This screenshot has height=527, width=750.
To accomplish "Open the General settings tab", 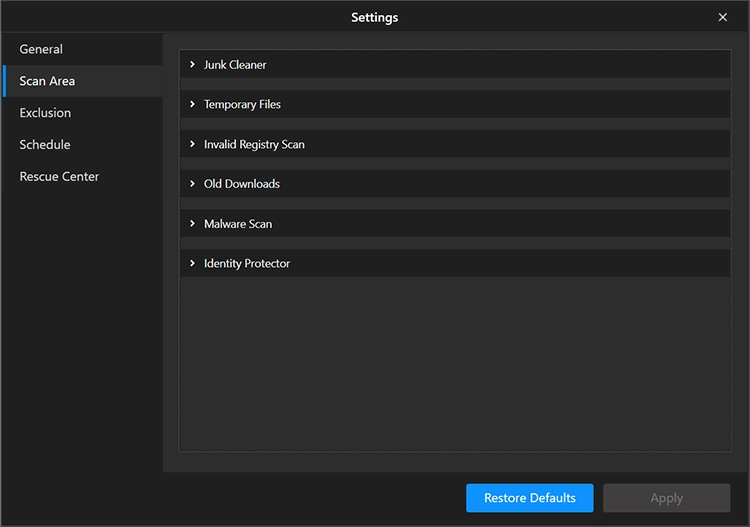I will click(41, 49).
